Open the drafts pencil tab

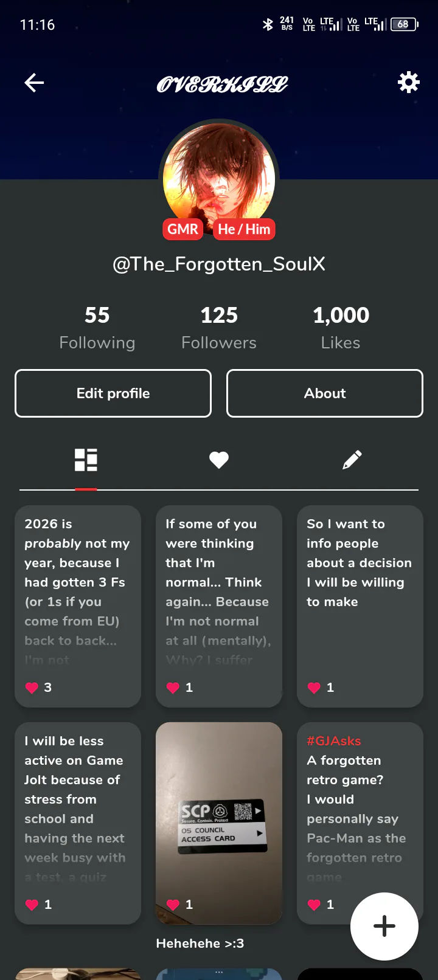pos(352,460)
